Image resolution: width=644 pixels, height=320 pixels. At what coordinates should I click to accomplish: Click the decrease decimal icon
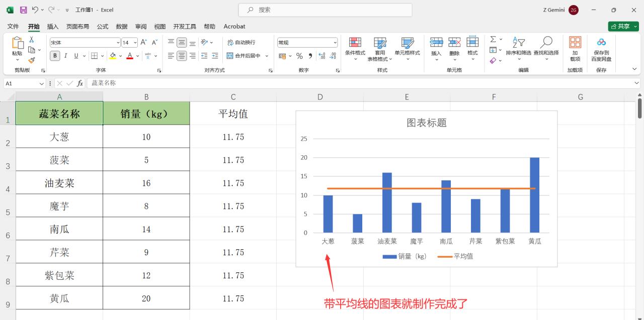pos(333,56)
